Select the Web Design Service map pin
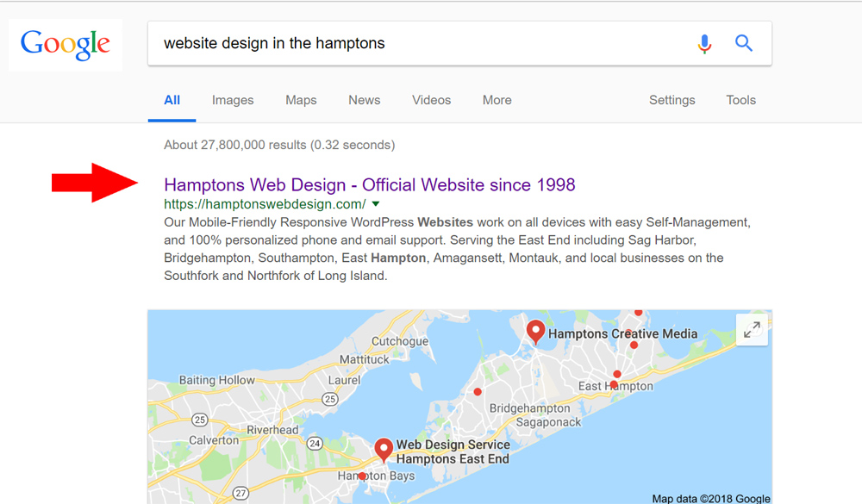The width and height of the screenshot is (862, 504). (384, 450)
